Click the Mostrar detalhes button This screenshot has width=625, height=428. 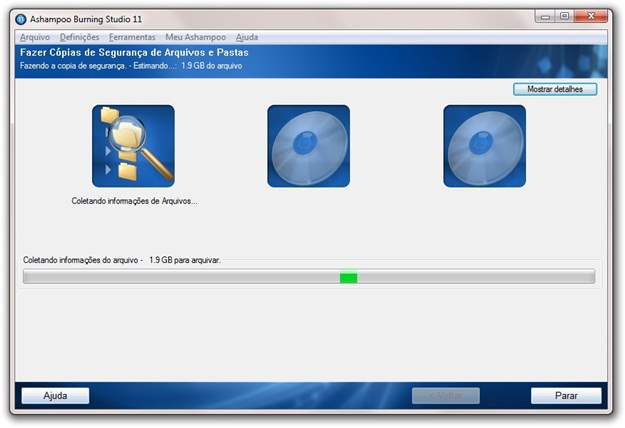tap(555, 89)
